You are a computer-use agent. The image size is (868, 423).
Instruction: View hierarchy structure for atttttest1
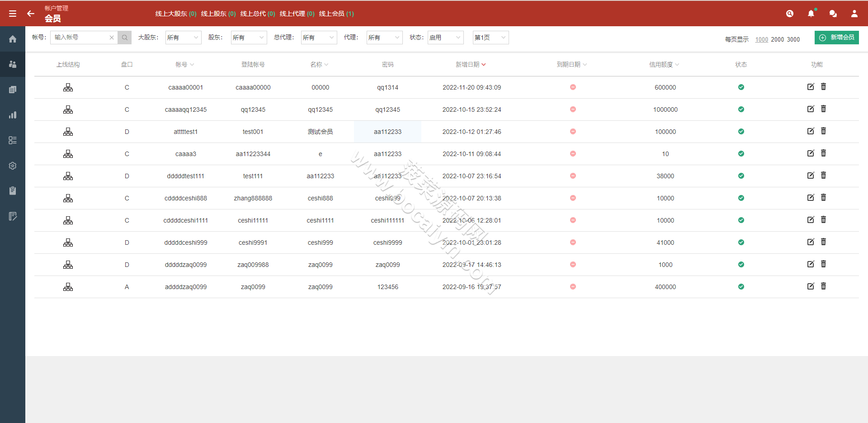click(68, 132)
